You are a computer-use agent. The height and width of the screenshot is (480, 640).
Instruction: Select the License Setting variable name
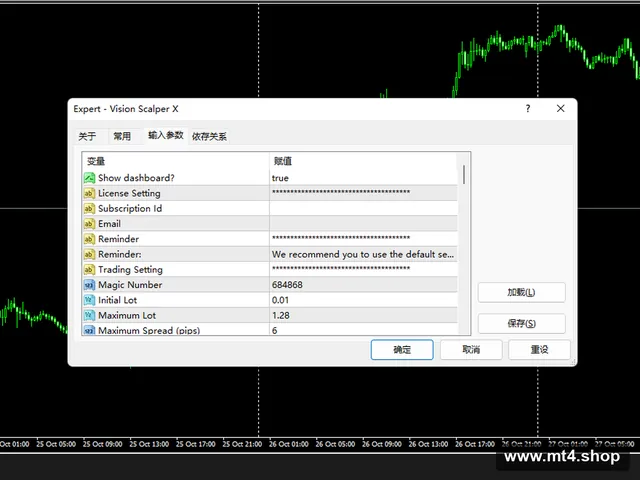(129, 193)
